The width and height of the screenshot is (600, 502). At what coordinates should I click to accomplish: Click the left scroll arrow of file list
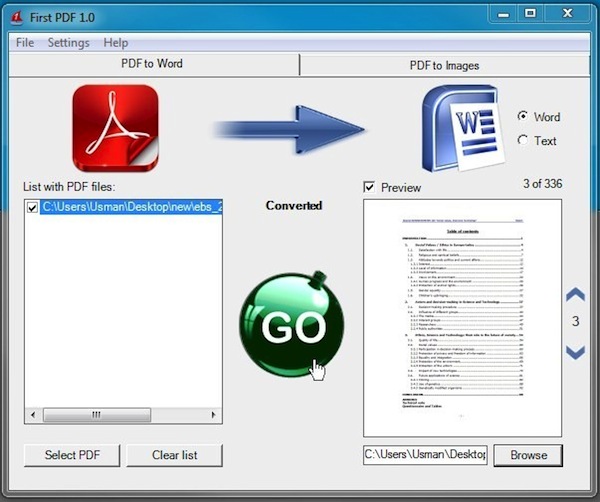(x=33, y=415)
